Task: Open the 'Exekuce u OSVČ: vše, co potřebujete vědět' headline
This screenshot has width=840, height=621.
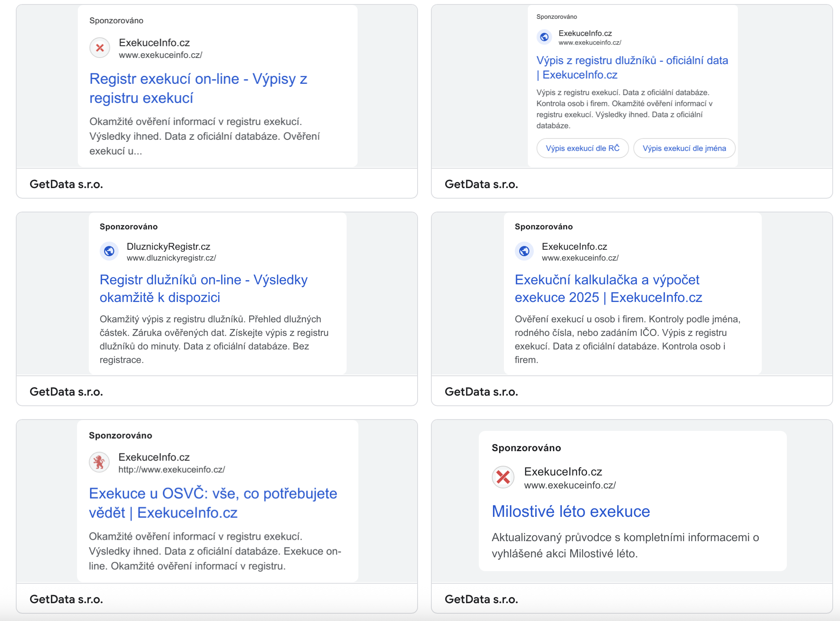Action: tap(213, 503)
